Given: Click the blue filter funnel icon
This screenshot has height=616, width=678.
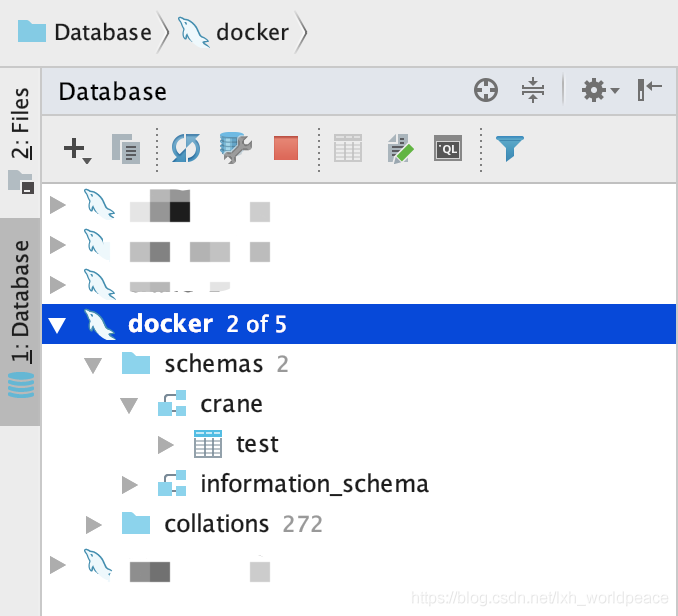Looking at the screenshot, I should pyautogui.click(x=510, y=148).
